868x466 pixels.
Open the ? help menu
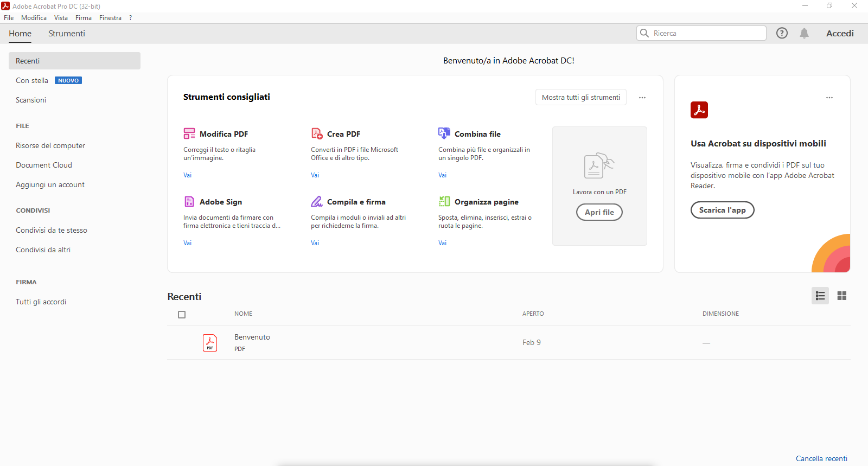click(131, 18)
